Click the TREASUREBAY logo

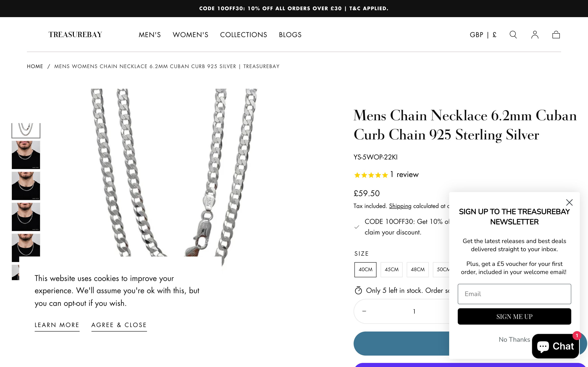75,35
